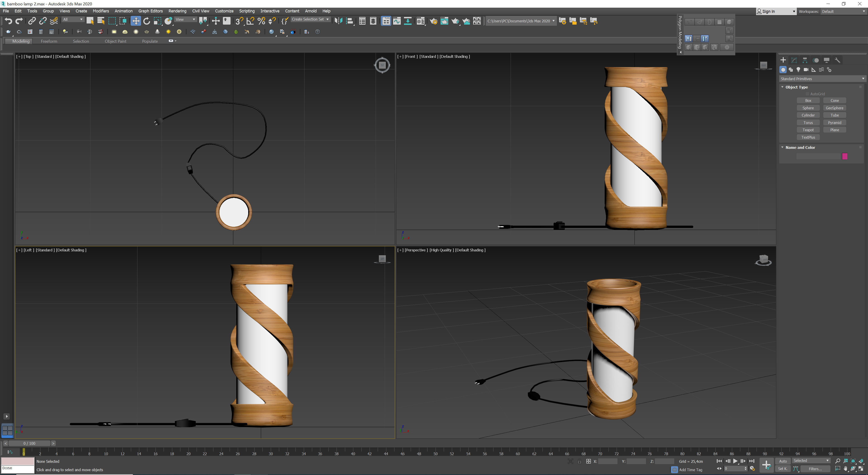Image resolution: width=868 pixels, height=475 pixels.
Task: Click the teapot primitive icon in second toolbar
Action: tap(146, 32)
